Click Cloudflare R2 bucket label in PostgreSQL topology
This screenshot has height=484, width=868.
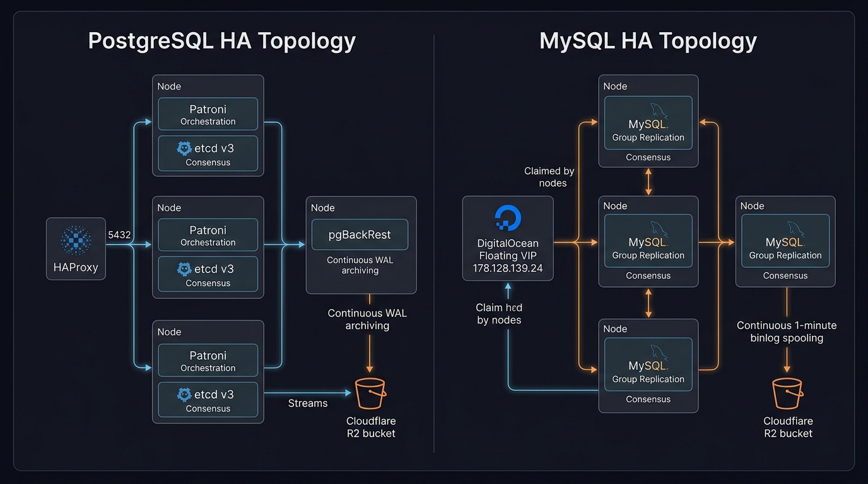[x=371, y=427]
